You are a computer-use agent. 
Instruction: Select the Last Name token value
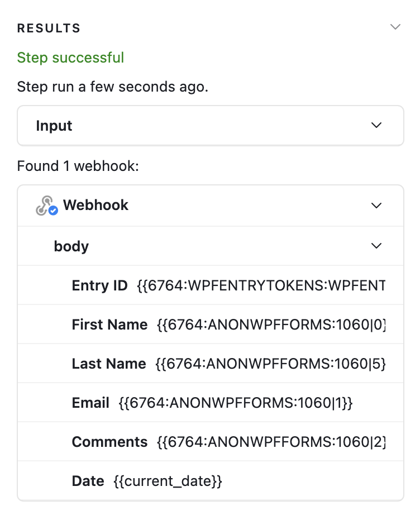coord(270,364)
